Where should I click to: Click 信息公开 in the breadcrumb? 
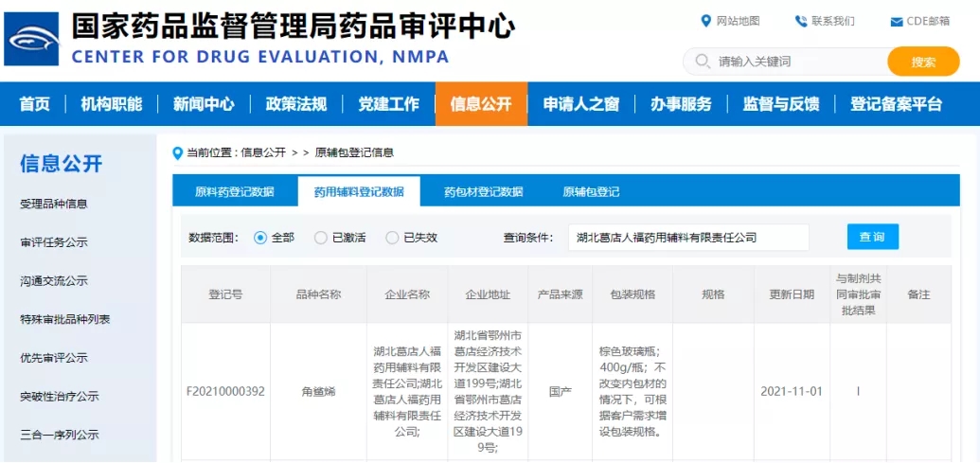tap(263, 152)
